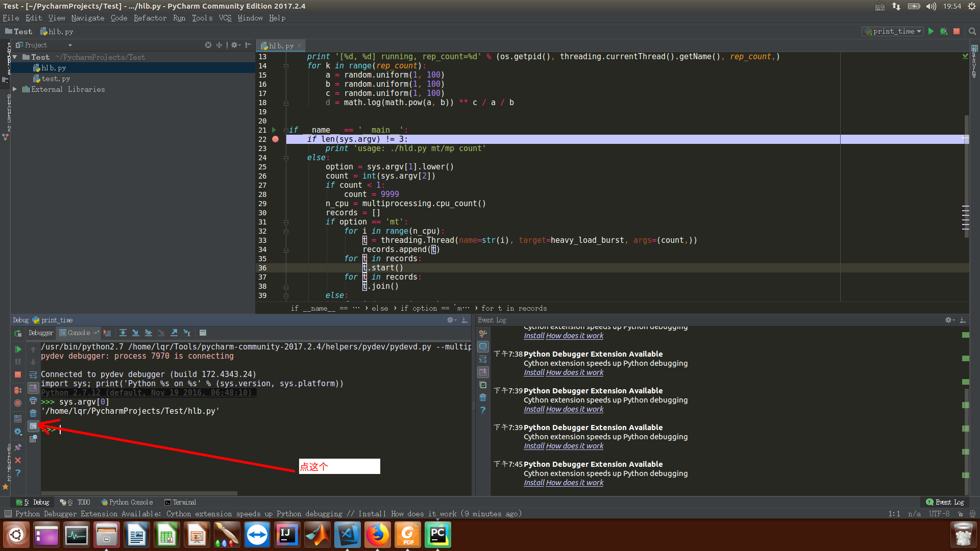Open Firefox from Ubuntu dock
Image resolution: width=980 pixels, height=551 pixels.
[x=378, y=535]
